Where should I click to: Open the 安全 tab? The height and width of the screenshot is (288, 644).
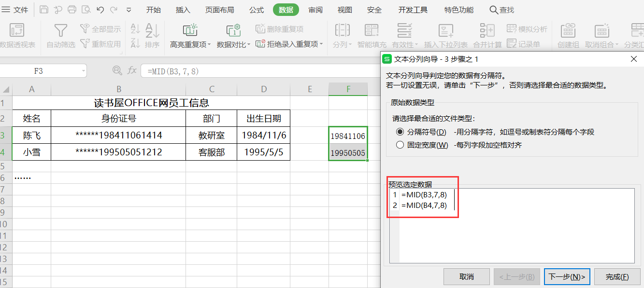click(374, 10)
